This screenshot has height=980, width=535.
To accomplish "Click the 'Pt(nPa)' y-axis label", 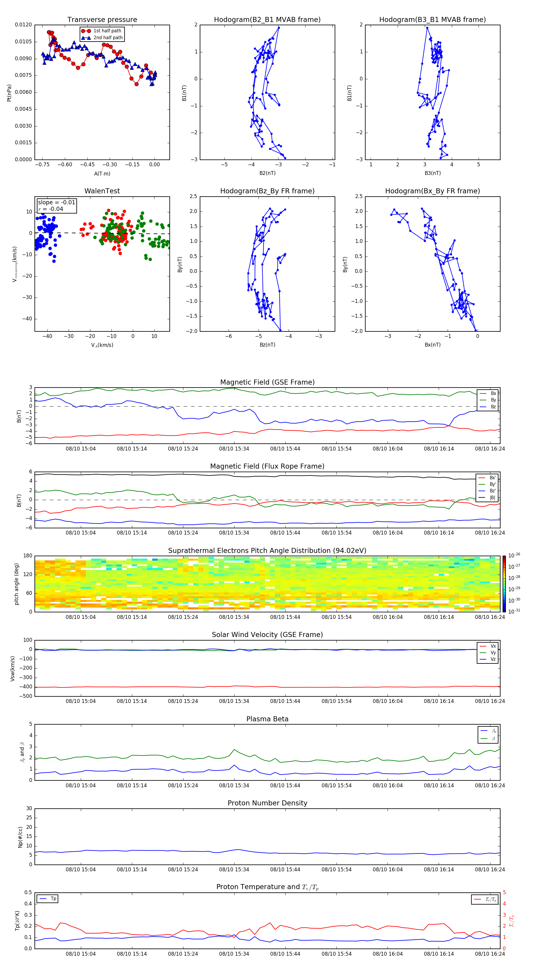I will pos(9,93).
